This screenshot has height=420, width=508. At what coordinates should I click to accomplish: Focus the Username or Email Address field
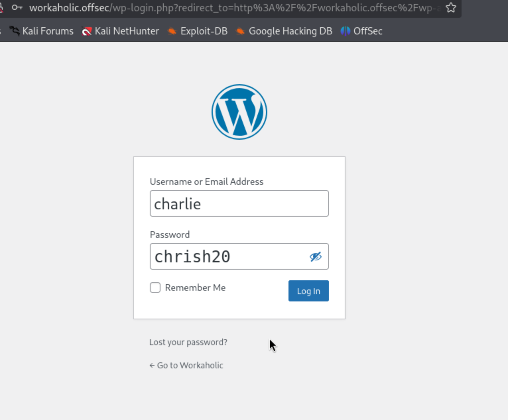click(x=239, y=203)
